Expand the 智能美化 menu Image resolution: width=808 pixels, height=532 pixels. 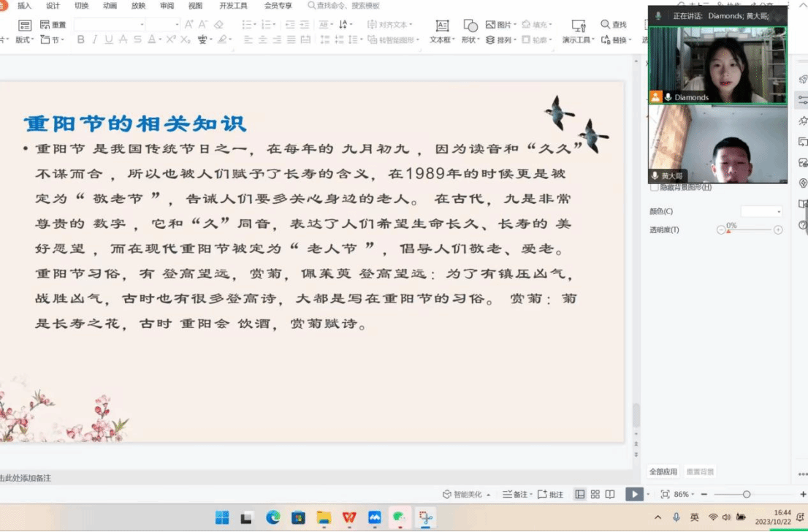tap(466, 495)
